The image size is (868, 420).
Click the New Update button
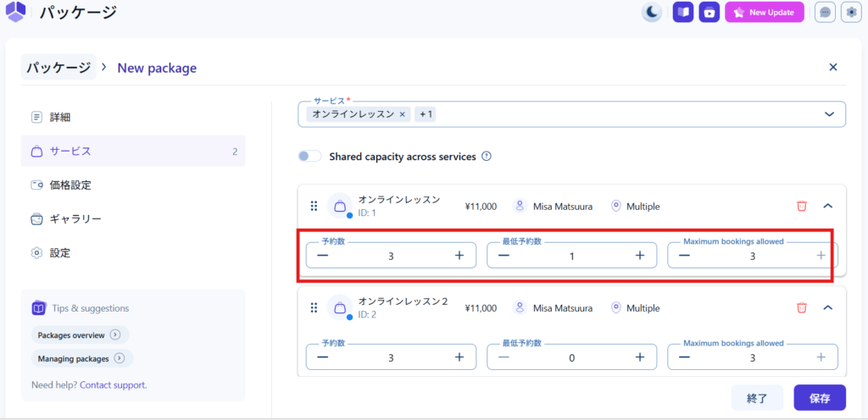coord(764,13)
